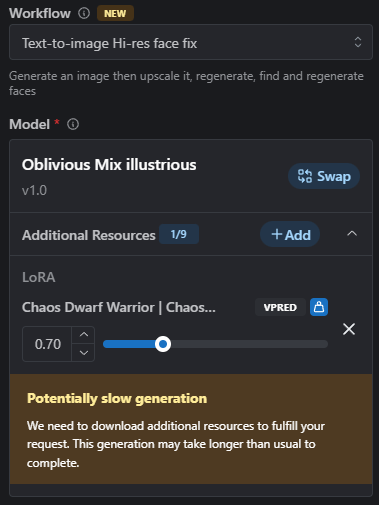379x505 pixels.
Task: Click the workflow dropdown up-down arrows
Action: [358, 42]
